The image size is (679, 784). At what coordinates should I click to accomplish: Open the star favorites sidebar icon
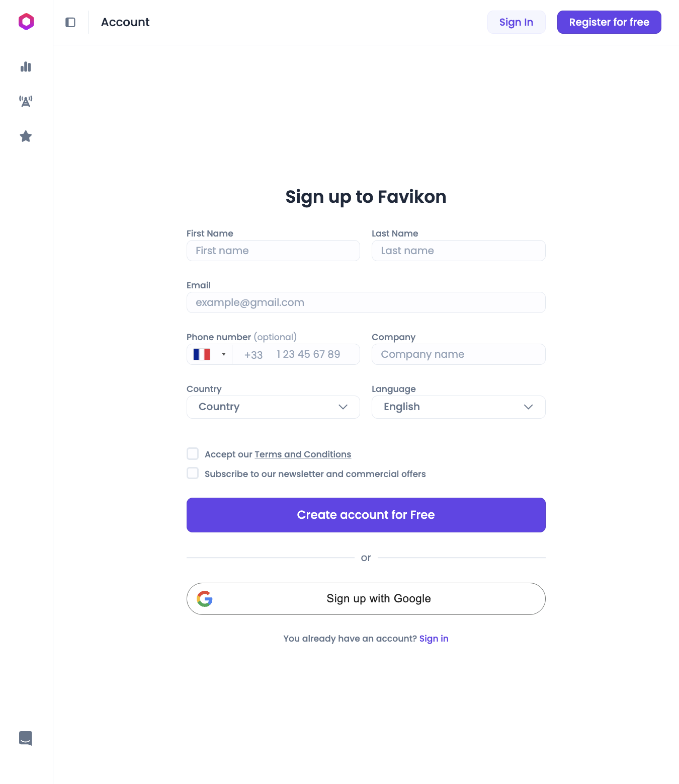click(x=26, y=136)
